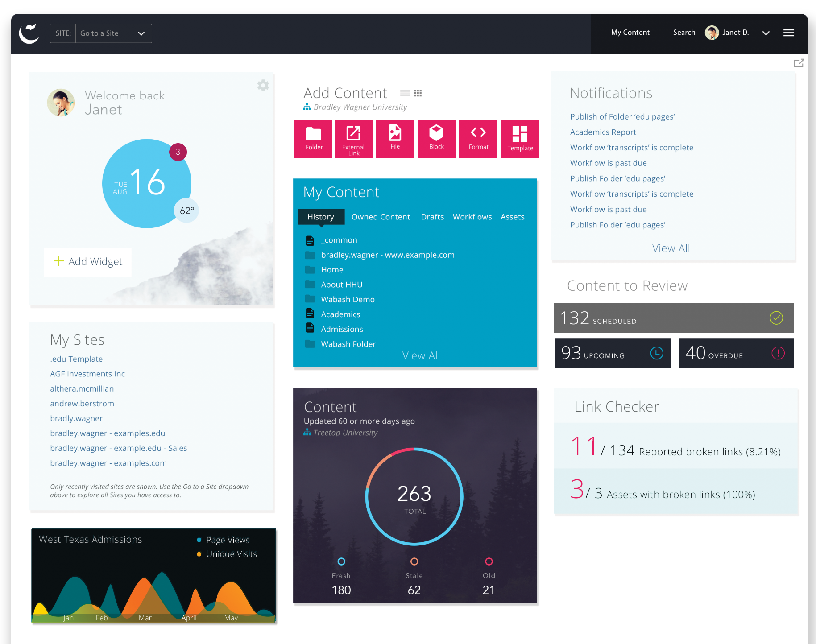Switch to the Drafts tab
The image size is (816, 644).
[x=432, y=217]
